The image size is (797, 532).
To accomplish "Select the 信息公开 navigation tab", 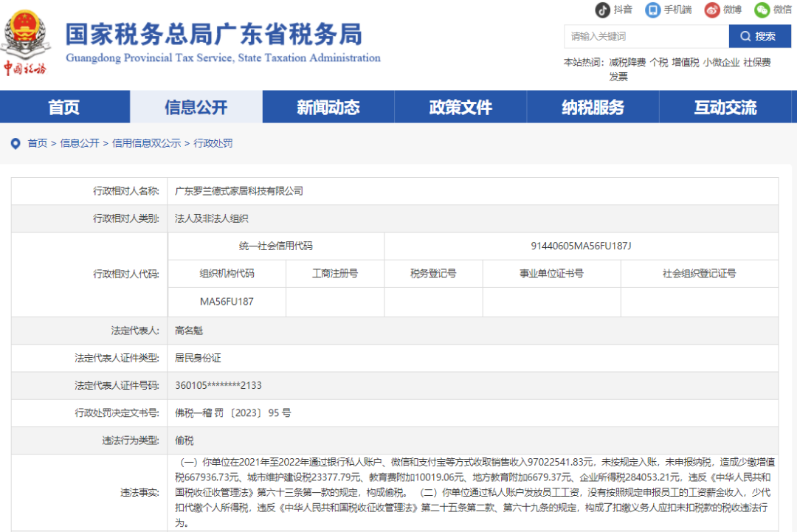I will [196, 107].
